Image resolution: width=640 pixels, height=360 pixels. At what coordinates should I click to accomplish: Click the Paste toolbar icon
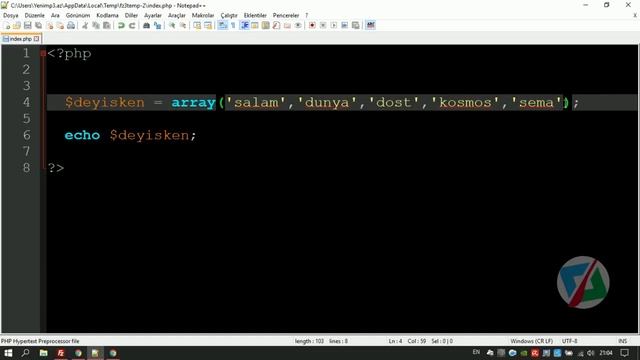[107, 25]
